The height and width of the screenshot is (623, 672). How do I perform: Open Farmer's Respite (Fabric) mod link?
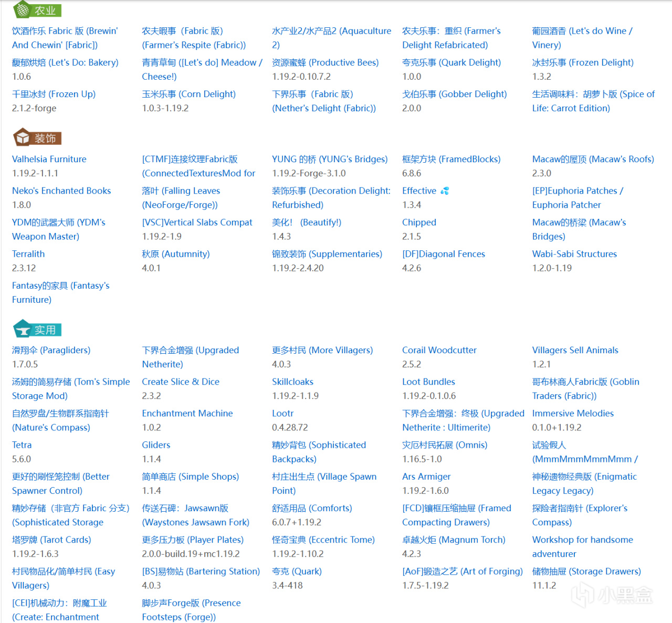coord(194,38)
